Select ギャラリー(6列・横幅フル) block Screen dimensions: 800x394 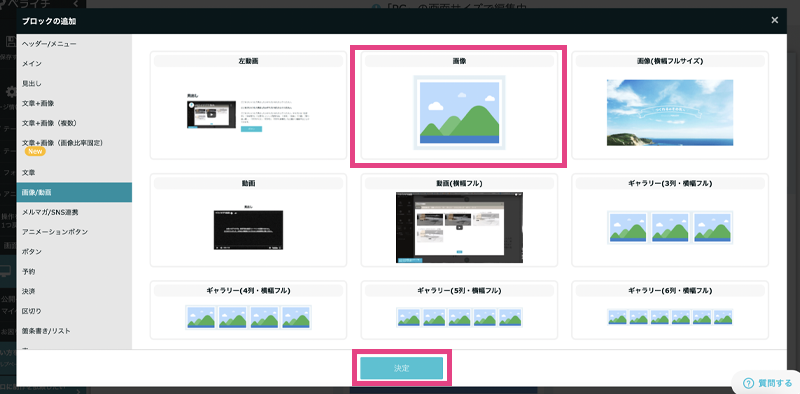(x=670, y=310)
